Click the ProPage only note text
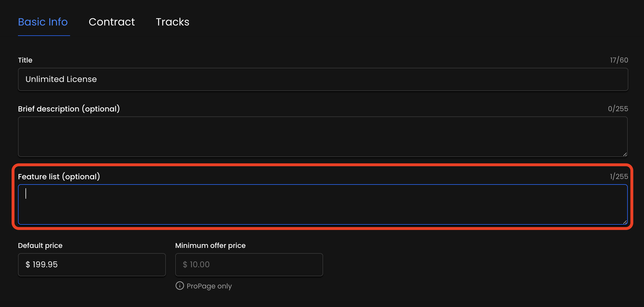The image size is (644, 307). [209, 286]
